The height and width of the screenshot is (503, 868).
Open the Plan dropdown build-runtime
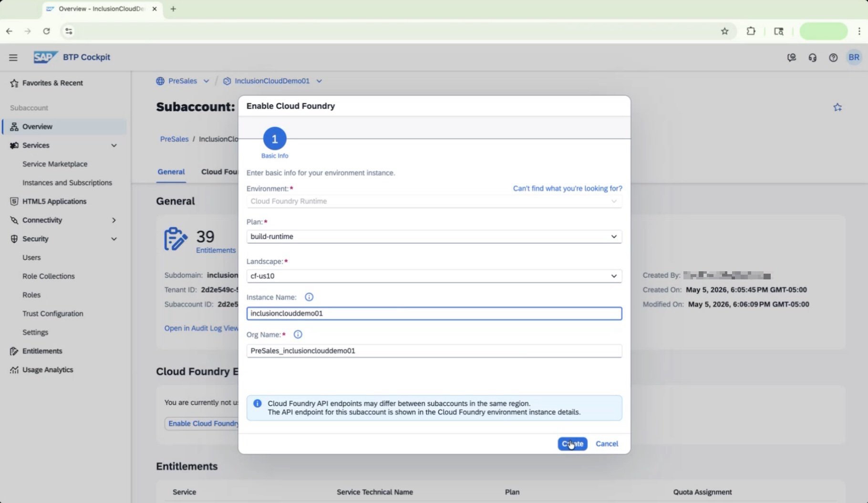point(434,236)
